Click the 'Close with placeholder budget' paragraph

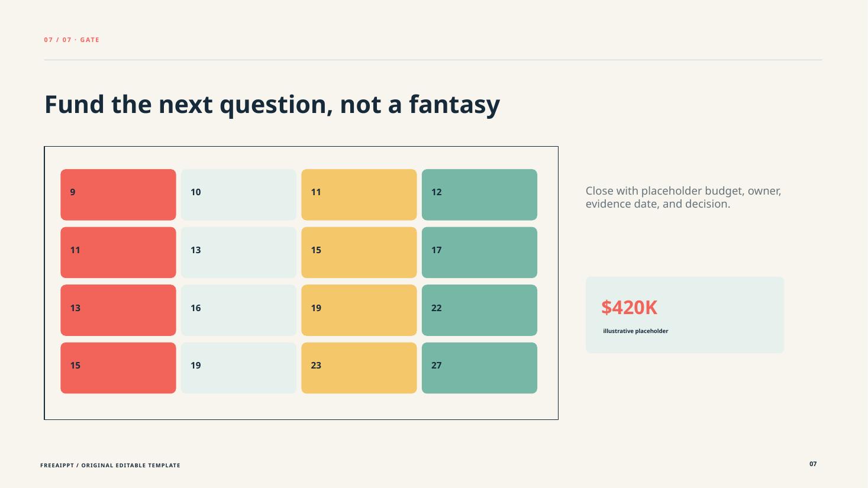[x=683, y=198]
